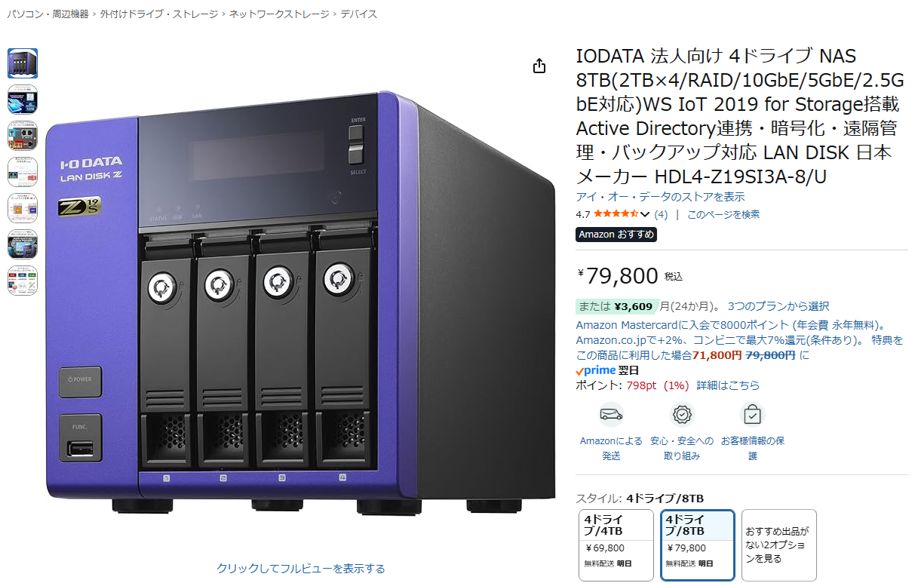View the second product thumbnail image
This screenshot has width=924, height=583.
click(x=23, y=100)
